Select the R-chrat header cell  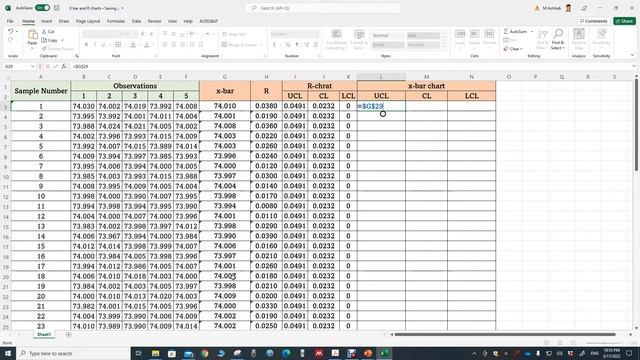point(320,86)
